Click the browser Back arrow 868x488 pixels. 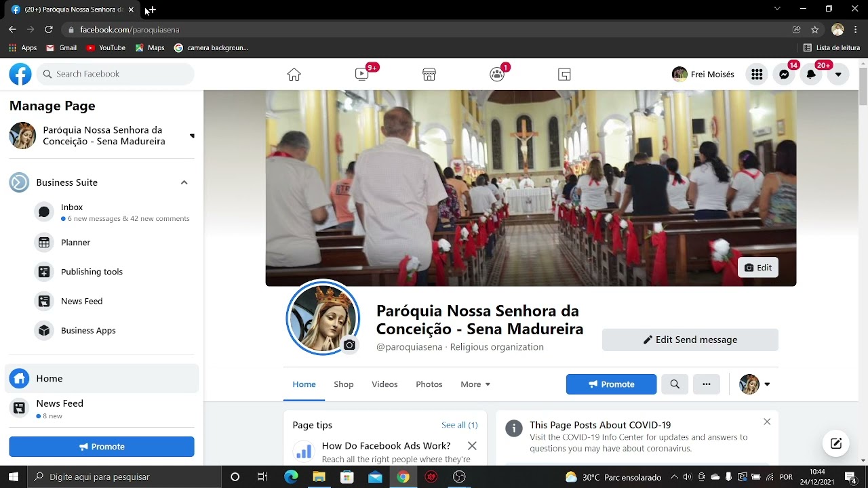tap(12, 29)
